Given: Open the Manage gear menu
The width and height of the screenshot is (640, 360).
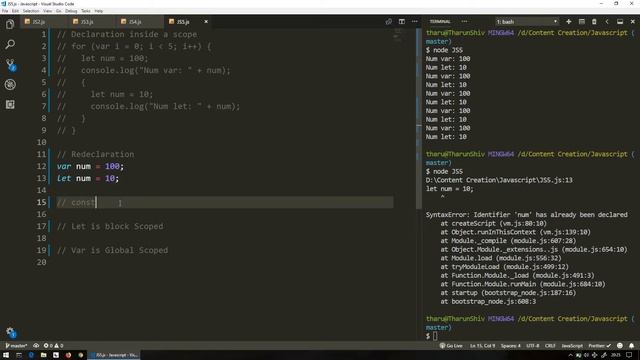Looking at the screenshot, I should coord(10,332).
